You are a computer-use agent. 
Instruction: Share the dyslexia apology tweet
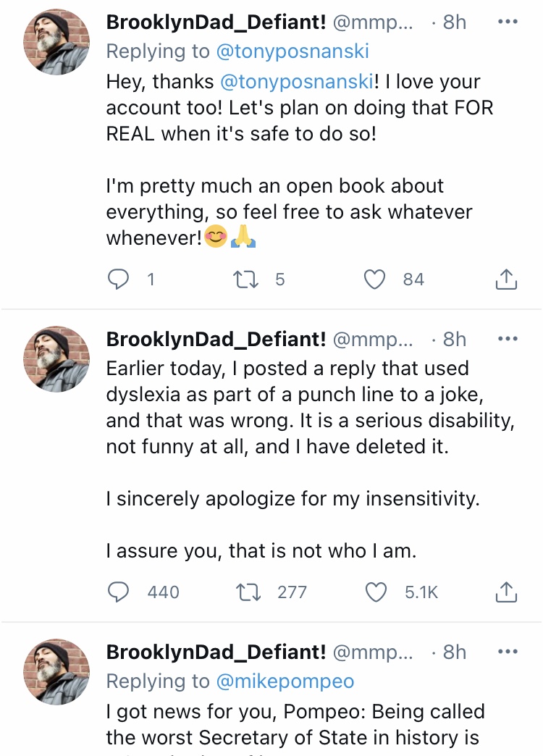point(506,592)
